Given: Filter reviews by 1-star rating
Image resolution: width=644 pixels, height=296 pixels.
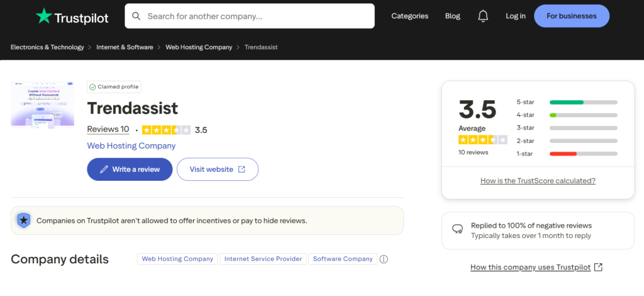Looking at the screenshot, I should point(567,154).
